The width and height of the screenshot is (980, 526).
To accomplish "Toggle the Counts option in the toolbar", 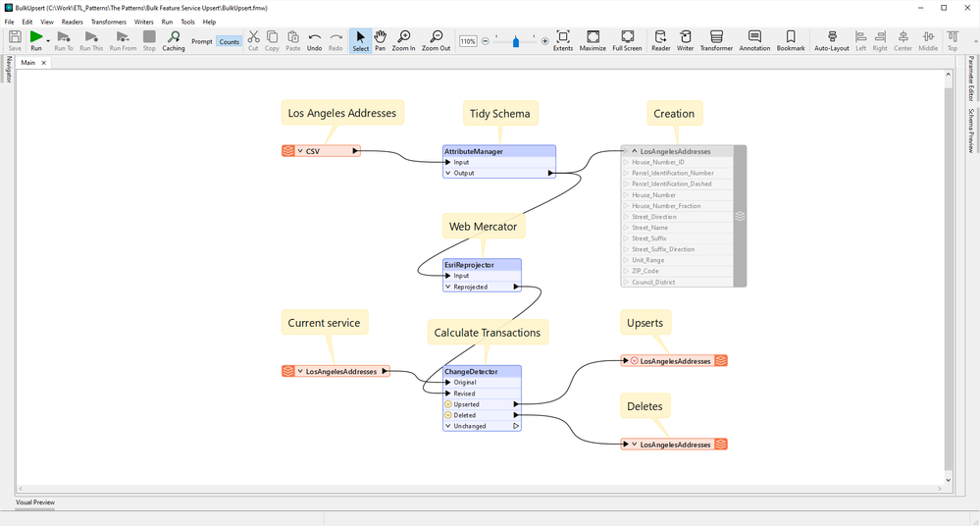I will (229, 41).
